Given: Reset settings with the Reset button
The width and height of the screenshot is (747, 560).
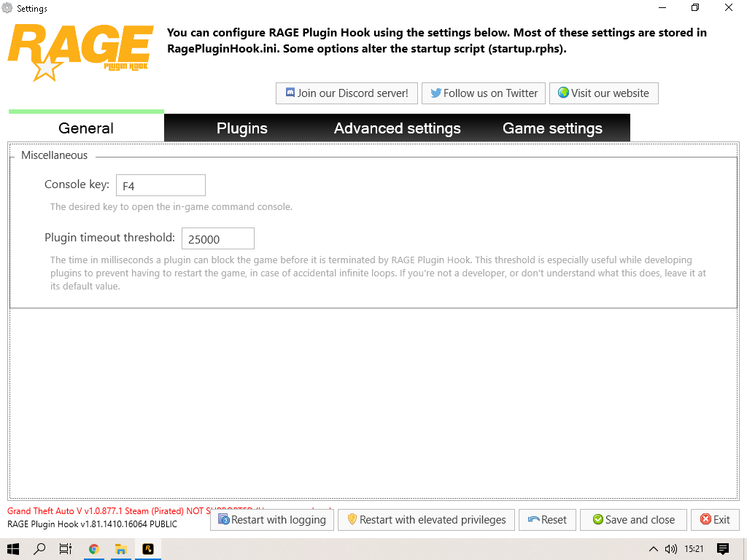Looking at the screenshot, I should pos(547,519).
